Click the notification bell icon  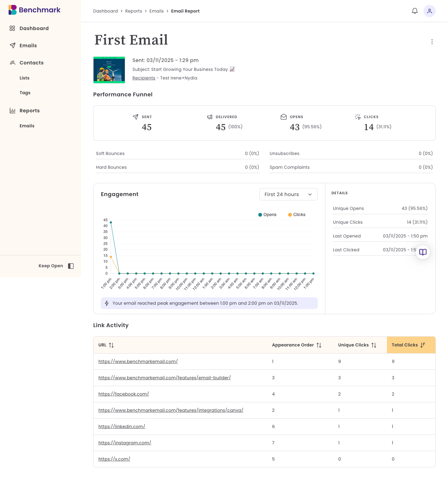point(415,11)
